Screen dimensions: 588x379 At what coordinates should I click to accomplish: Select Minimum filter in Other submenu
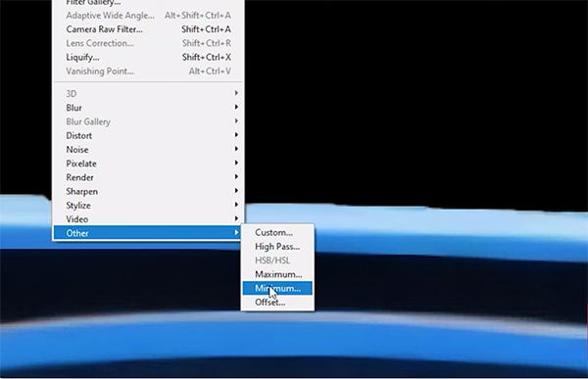coord(277,288)
